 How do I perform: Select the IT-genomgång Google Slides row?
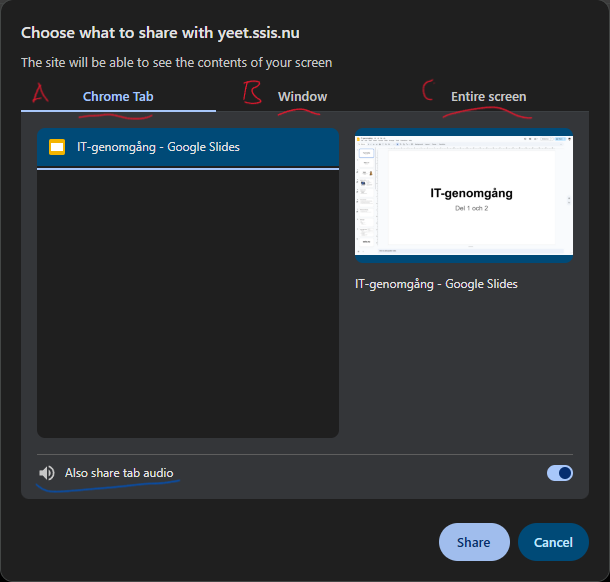[188, 147]
